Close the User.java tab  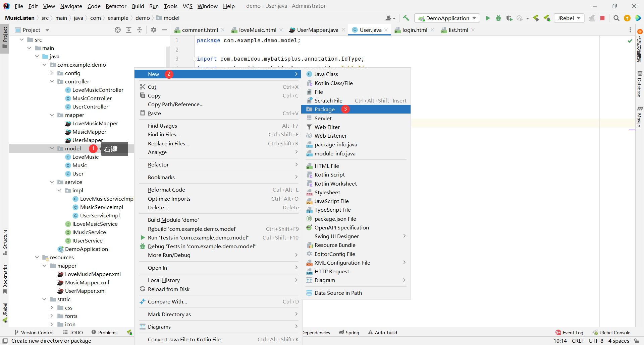386,30
